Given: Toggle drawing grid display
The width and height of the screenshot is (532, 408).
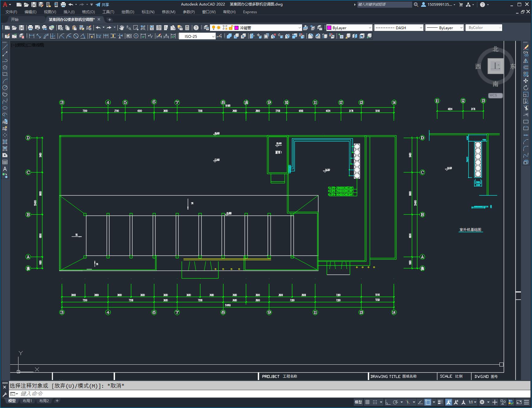Looking at the screenshot, I should [367, 402].
